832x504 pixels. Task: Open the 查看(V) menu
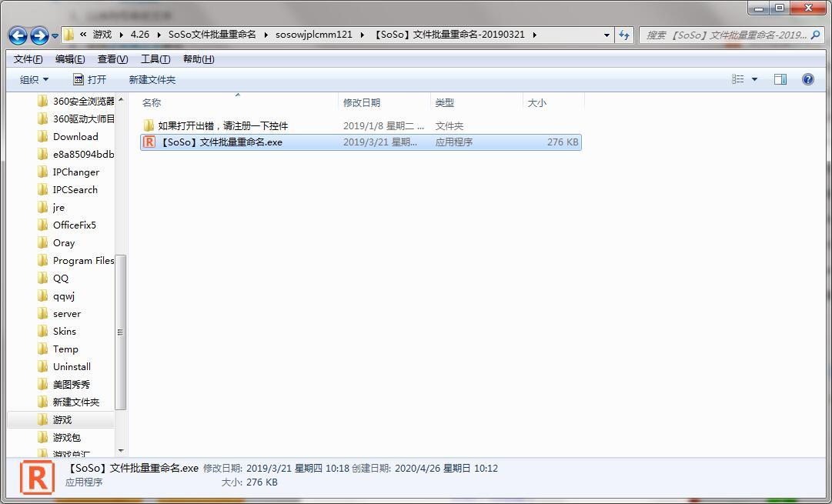tap(112, 59)
